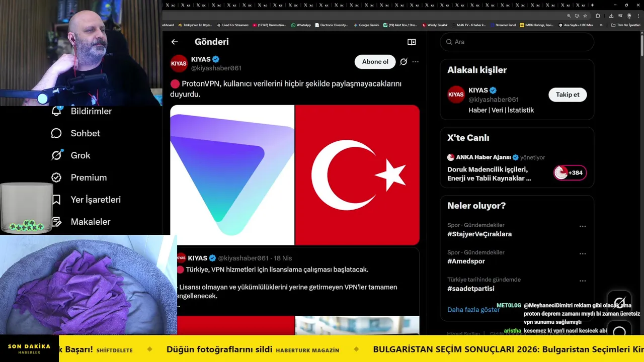Open the IMDb Ratings bookmark
The width and height of the screenshot is (644, 362).
(536, 25)
